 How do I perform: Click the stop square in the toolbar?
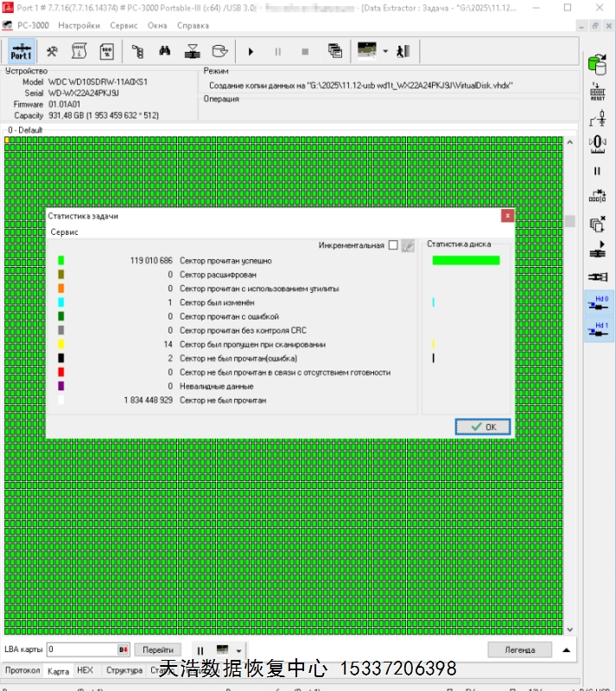pyautogui.click(x=305, y=52)
